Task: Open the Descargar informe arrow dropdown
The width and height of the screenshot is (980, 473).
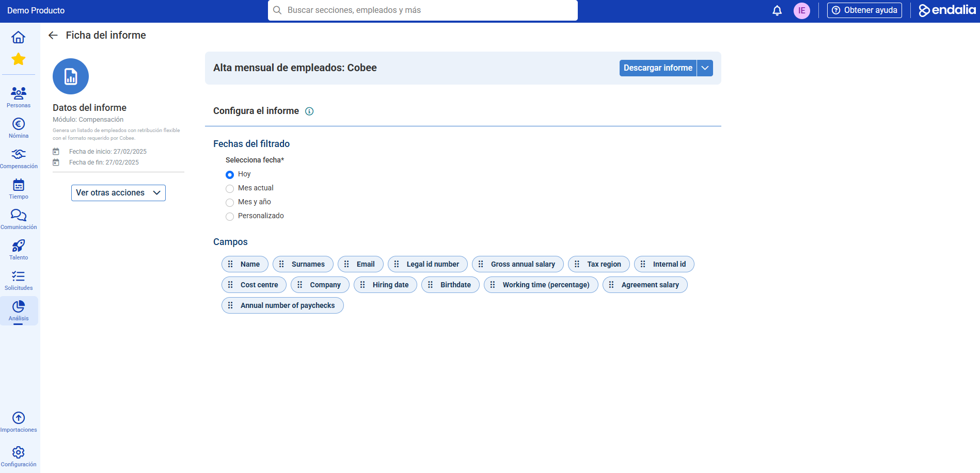Action: coord(705,68)
